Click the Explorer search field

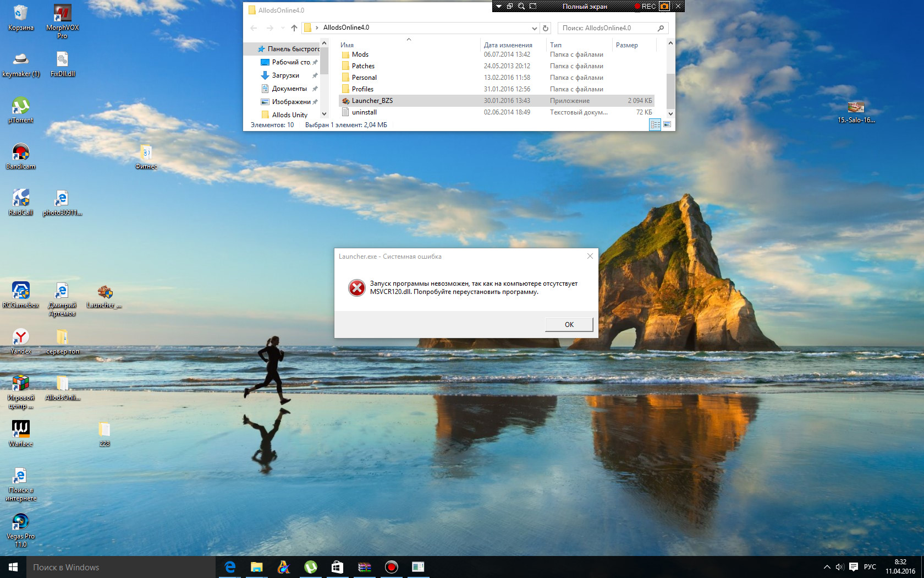point(608,28)
